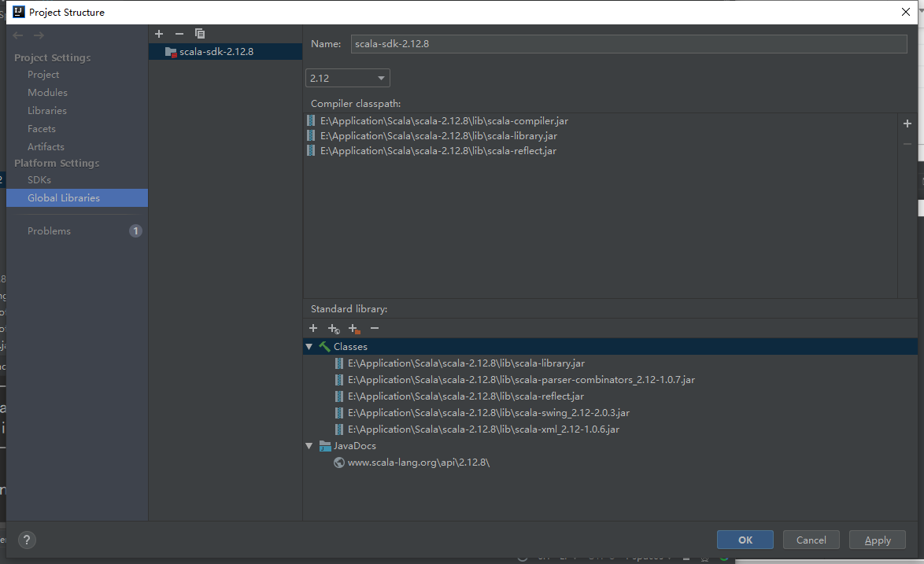Open help for Project Structure
Image resolution: width=924 pixels, height=564 pixels.
(27, 540)
